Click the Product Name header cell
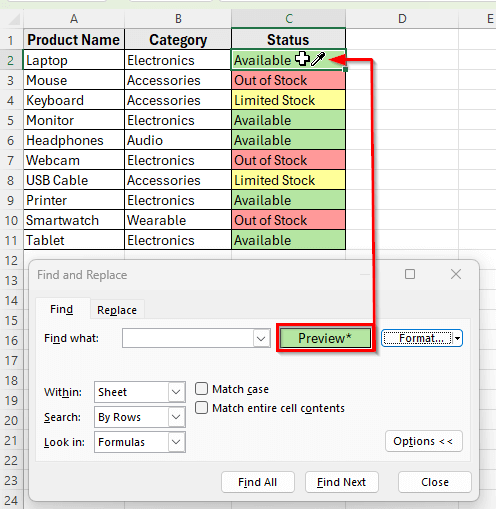 click(x=74, y=39)
